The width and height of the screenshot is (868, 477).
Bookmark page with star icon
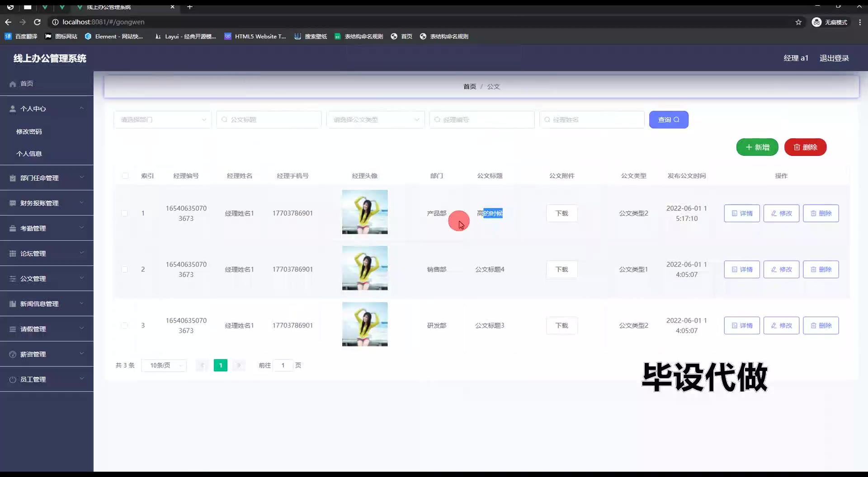click(x=798, y=22)
